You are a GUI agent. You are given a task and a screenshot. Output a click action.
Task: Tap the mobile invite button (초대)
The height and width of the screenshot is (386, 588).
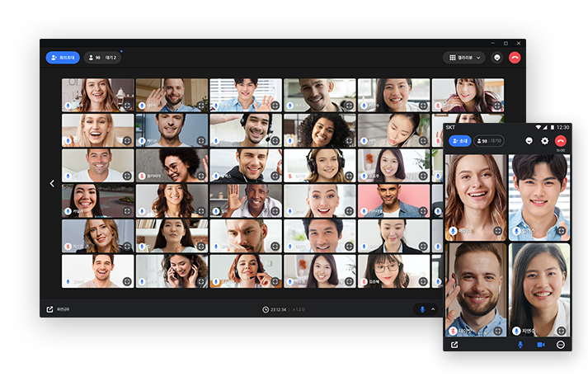pos(459,141)
